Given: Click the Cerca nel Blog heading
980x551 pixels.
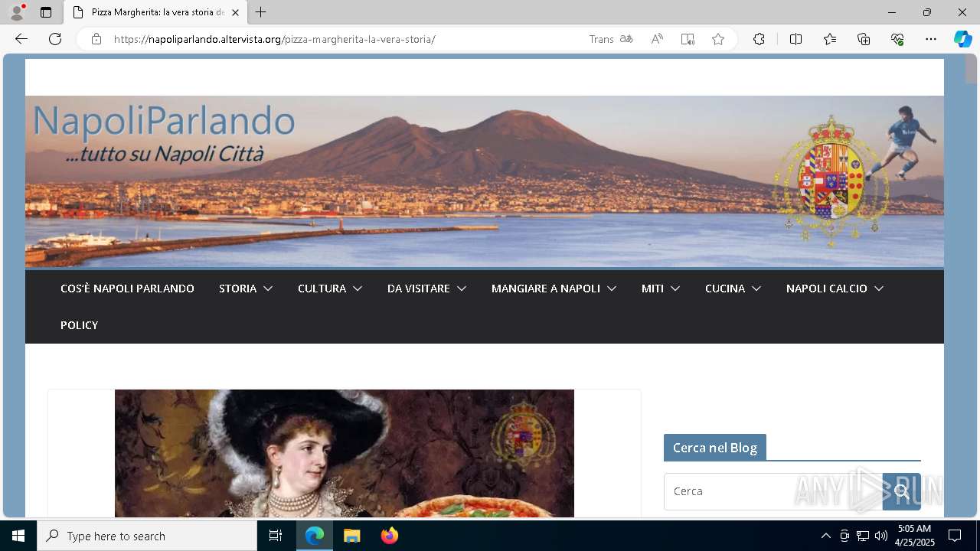Looking at the screenshot, I should point(715,448).
